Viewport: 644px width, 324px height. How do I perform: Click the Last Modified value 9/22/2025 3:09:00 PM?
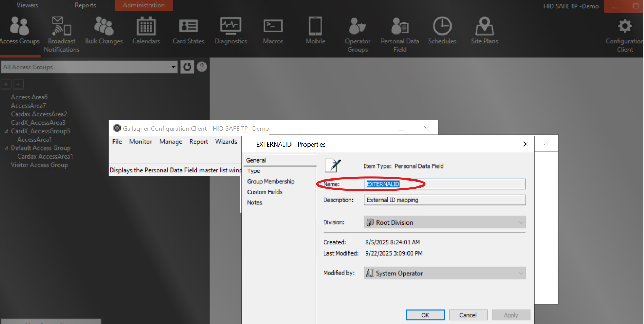(x=394, y=253)
